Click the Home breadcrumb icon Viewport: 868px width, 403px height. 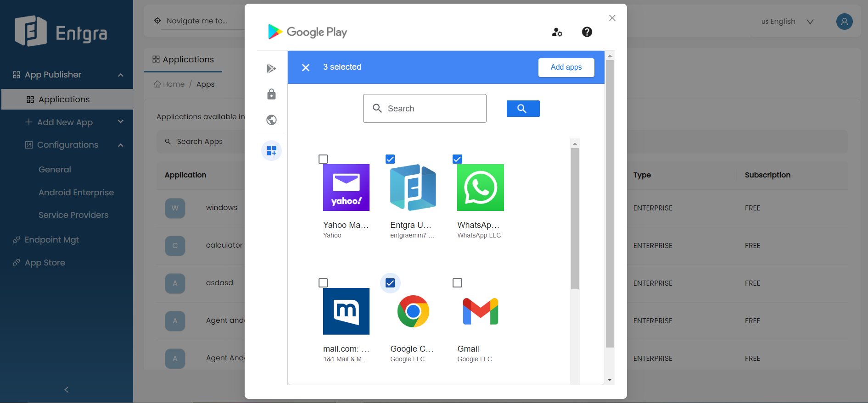(x=157, y=84)
